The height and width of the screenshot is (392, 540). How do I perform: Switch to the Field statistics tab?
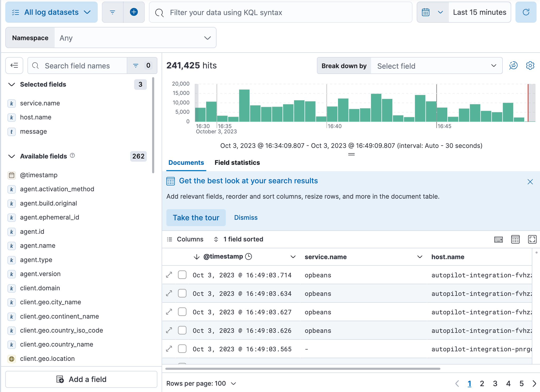click(x=237, y=162)
